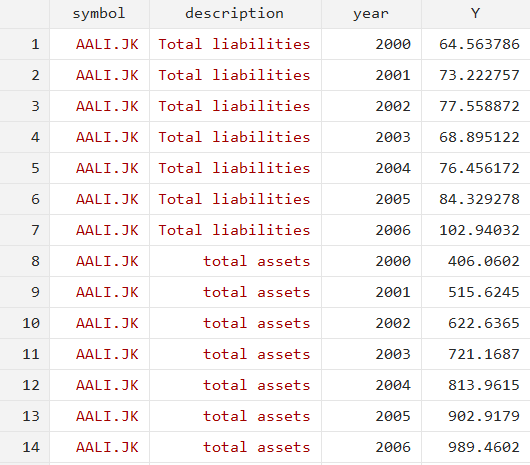Click the Y cell showing 989.4602
This screenshot has height=465, width=530.
(x=476, y=447)
